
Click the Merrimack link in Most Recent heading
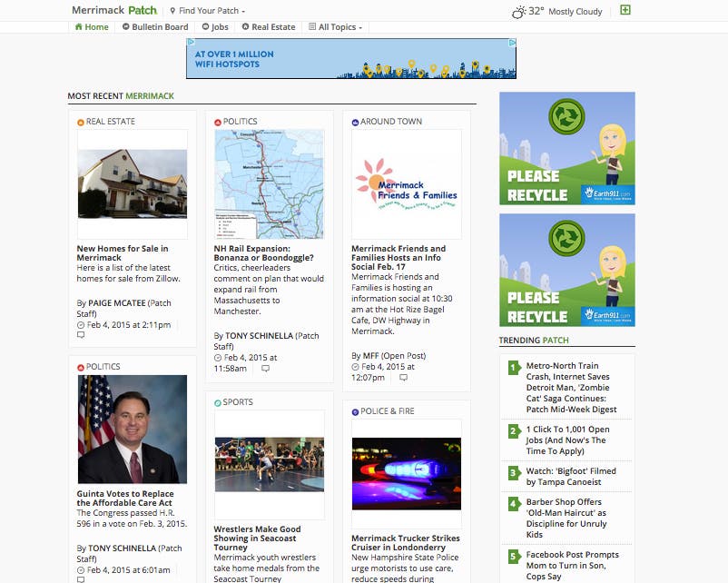click(150, 95)
